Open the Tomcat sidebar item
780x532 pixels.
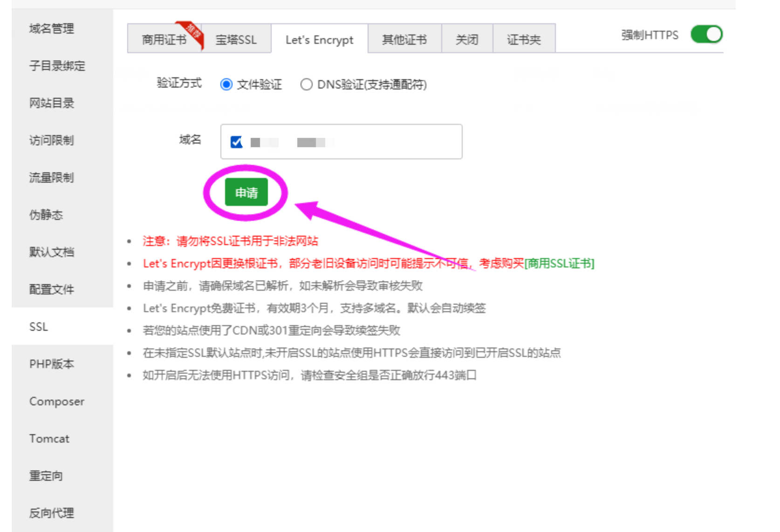[x=62, y=438]
